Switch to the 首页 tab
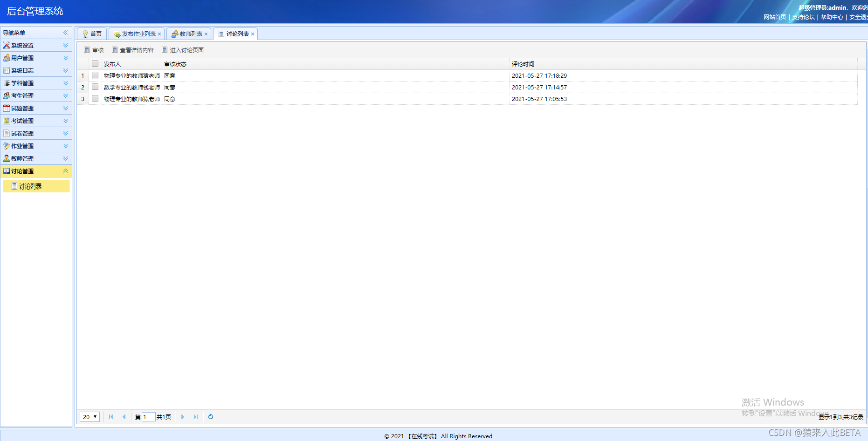This screenshot has width=868, height=441. [x=92, y=34]
